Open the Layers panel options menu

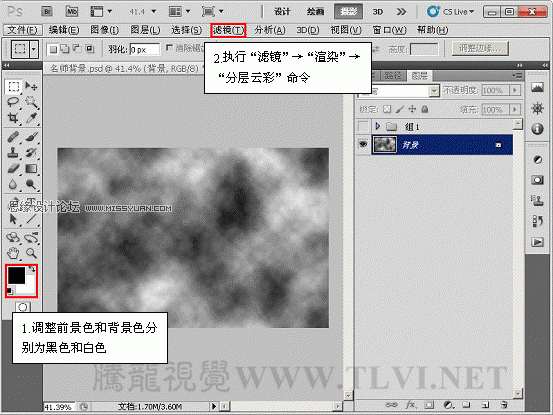[517, 75]
